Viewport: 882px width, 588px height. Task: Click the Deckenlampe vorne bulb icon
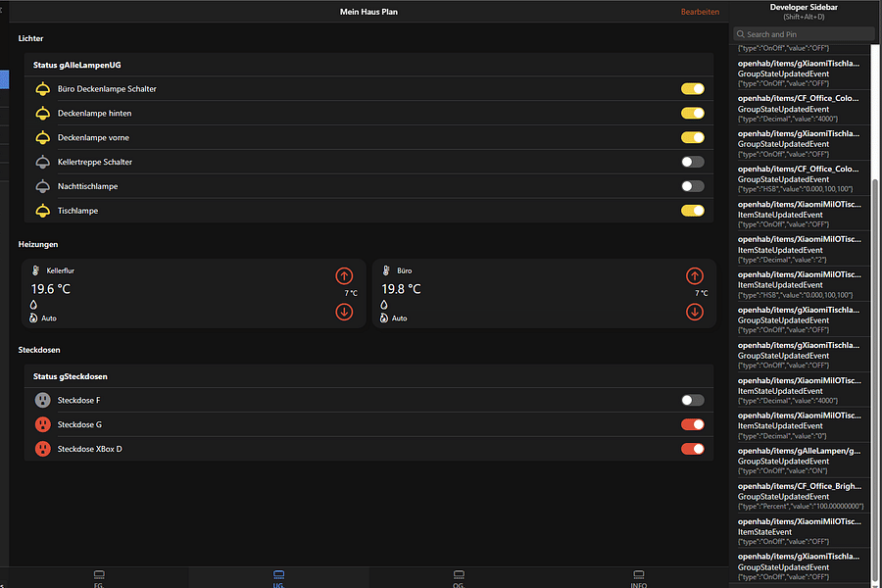41,137
